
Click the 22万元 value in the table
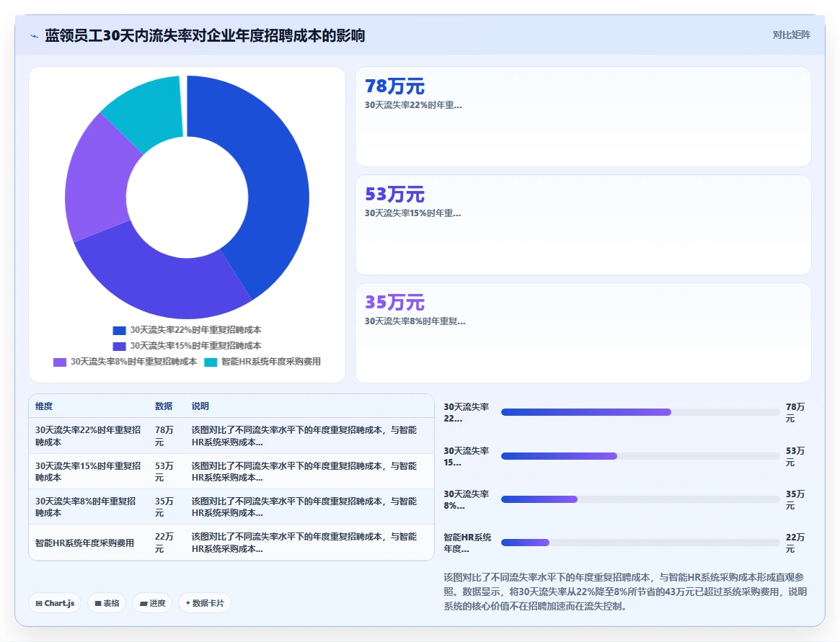point(164,543)
